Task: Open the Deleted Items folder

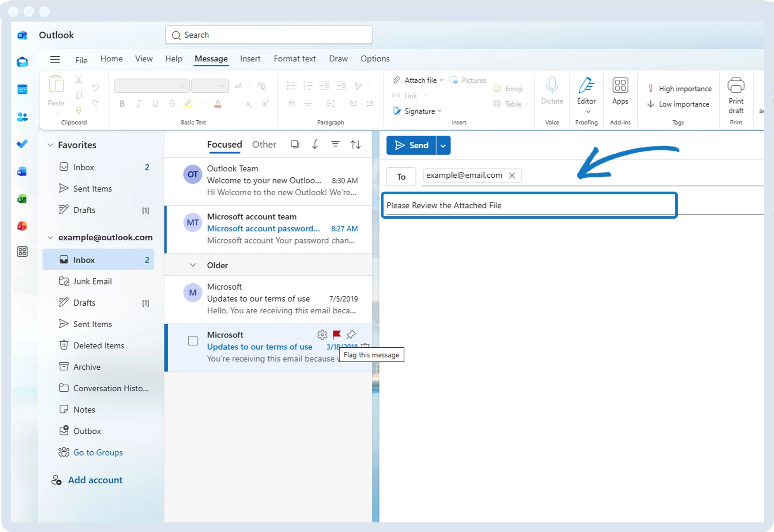Action: [98, 346]
